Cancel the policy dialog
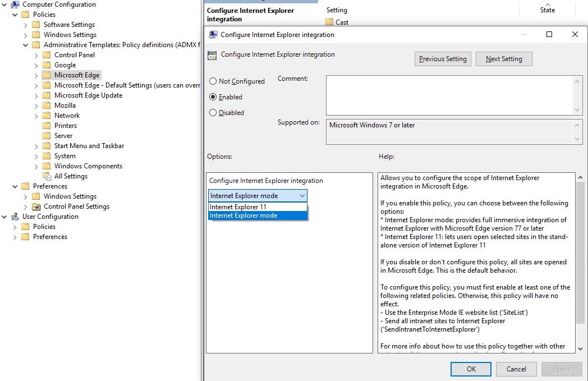The height and width of the screenshot is (381, 588). (x=516, y=369)
